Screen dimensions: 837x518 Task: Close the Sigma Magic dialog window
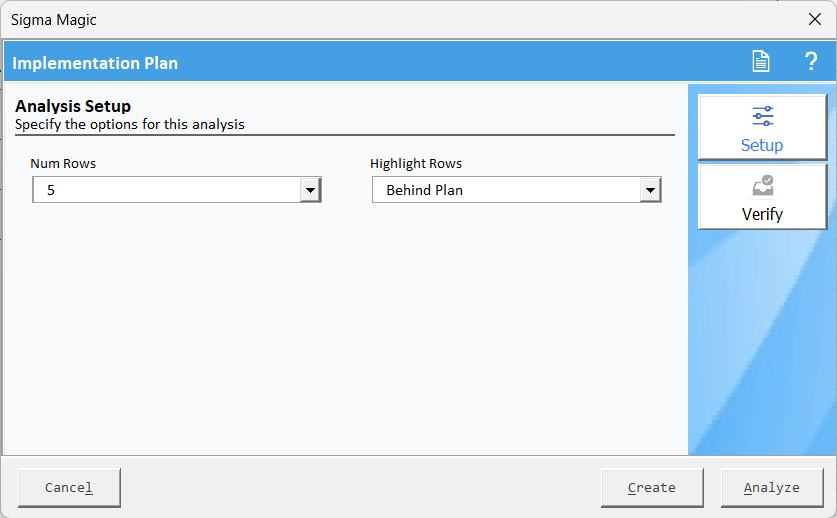tap(815, 19)
